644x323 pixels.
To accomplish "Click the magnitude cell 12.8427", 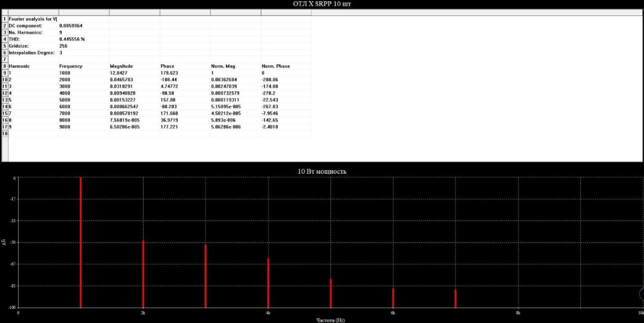I will 121,73.
